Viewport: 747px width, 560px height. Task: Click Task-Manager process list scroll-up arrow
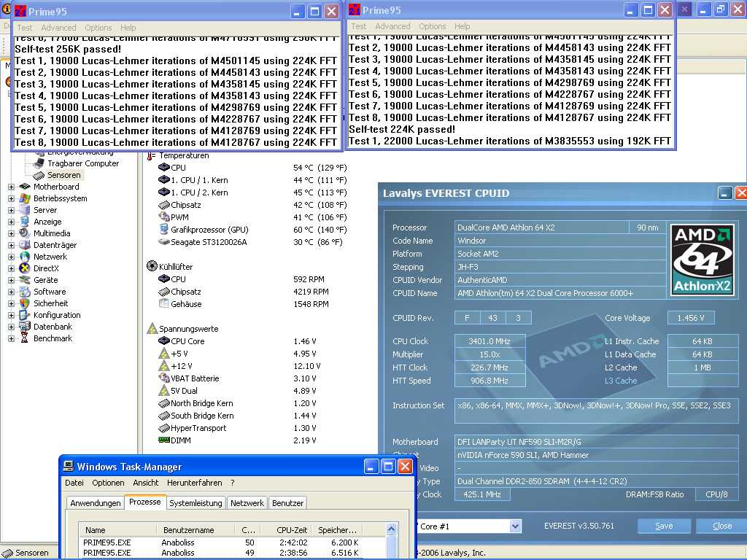pos(391,529)
